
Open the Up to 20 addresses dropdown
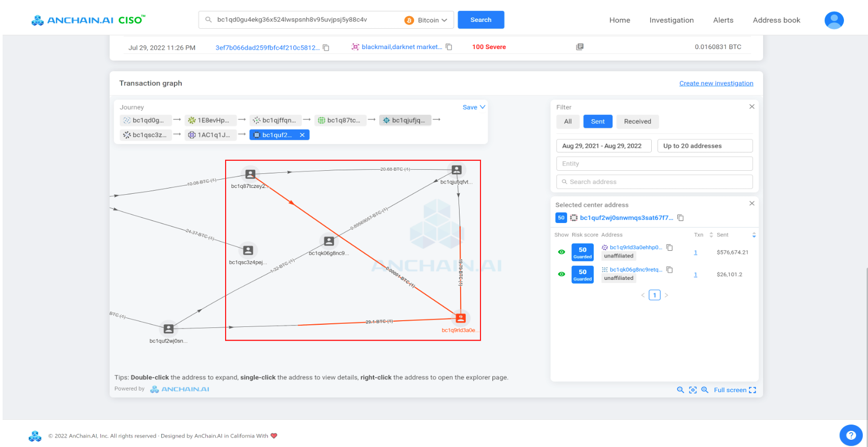coord(705,146)
